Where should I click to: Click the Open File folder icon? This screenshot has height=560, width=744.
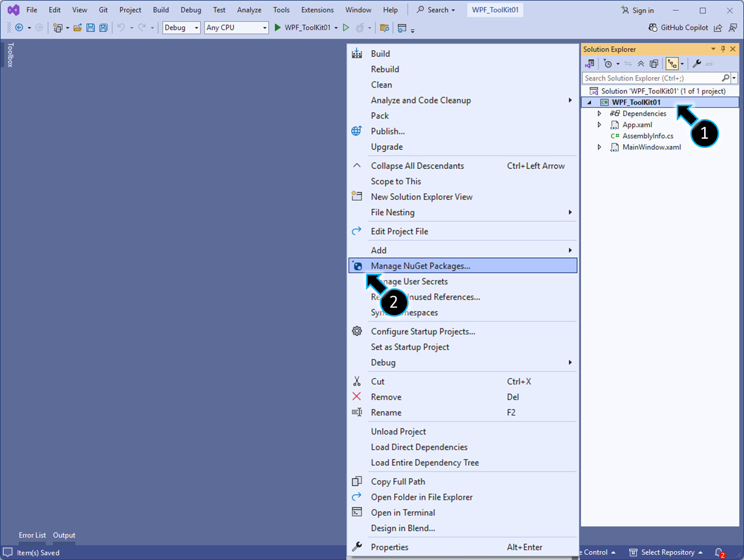[78, 28]
